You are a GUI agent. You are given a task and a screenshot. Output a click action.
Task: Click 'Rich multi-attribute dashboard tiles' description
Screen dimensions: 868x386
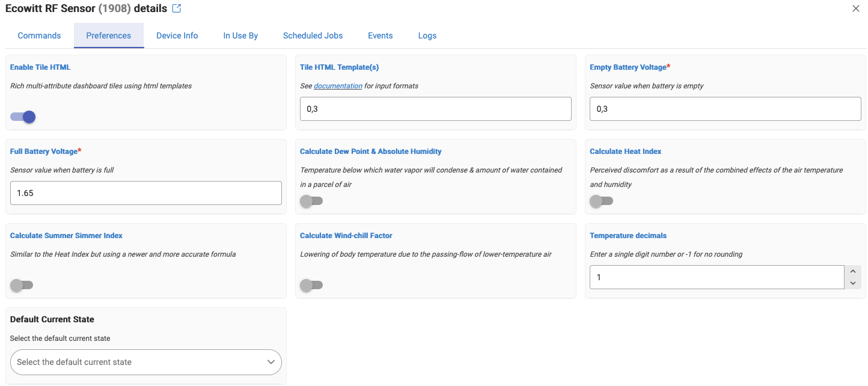pyautogui.click(x=101, y=86)
